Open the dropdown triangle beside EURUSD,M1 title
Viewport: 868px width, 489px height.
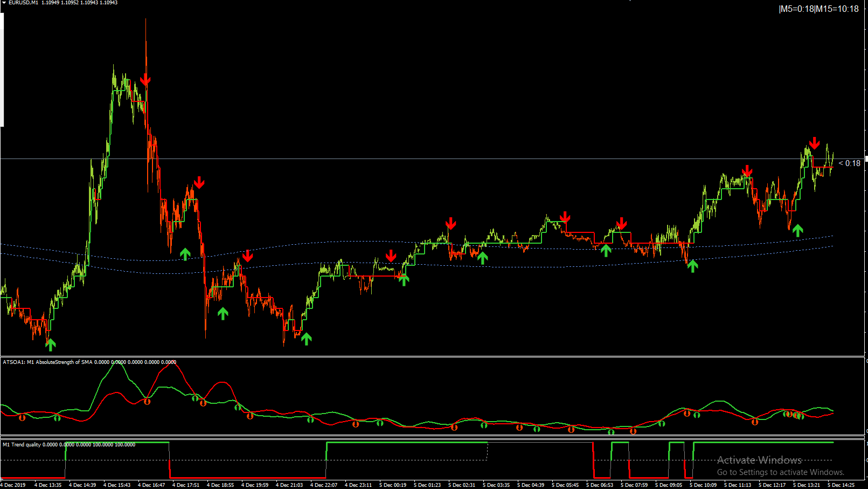pyautogui.click(x=4, y=3)
